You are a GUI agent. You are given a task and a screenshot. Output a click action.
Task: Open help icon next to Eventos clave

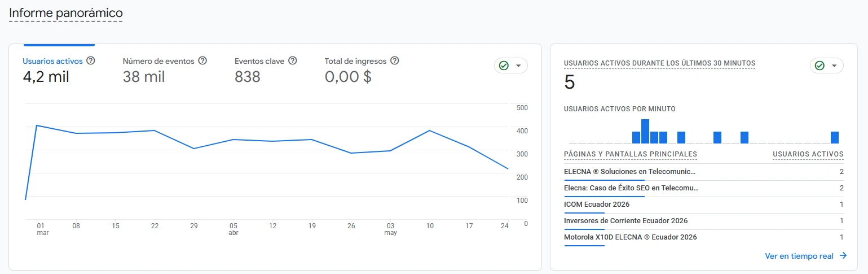point(293,61)
